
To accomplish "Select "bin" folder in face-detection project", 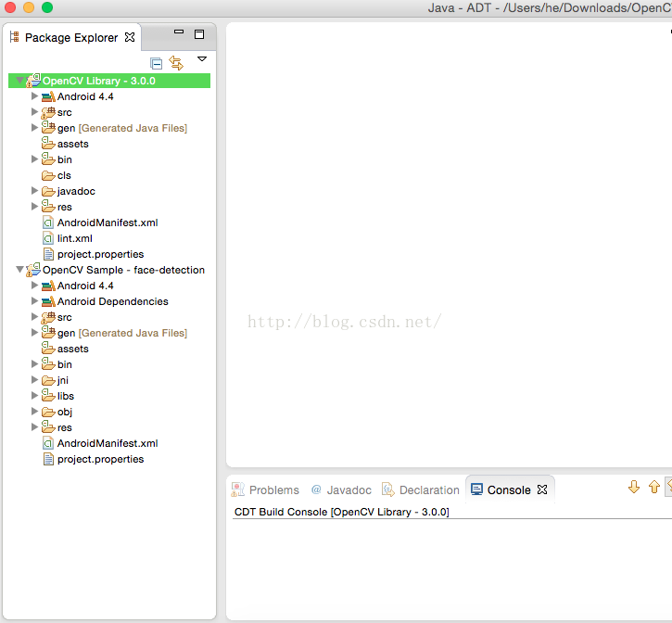I will point(65,364).
